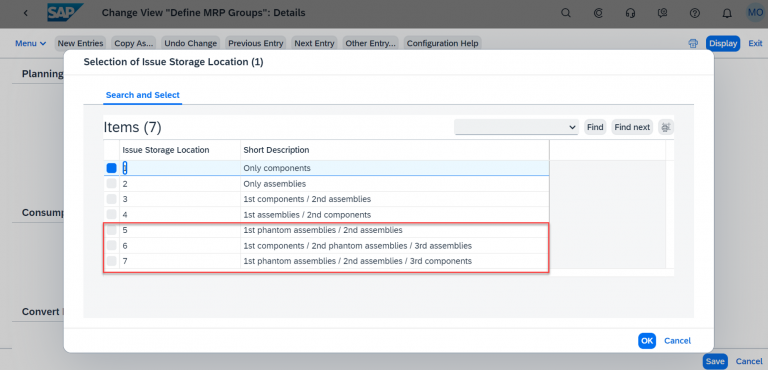This screenshot has height=370, width=768.
Task: Open the table settings icon beside Find next
Action: point(666,127)
